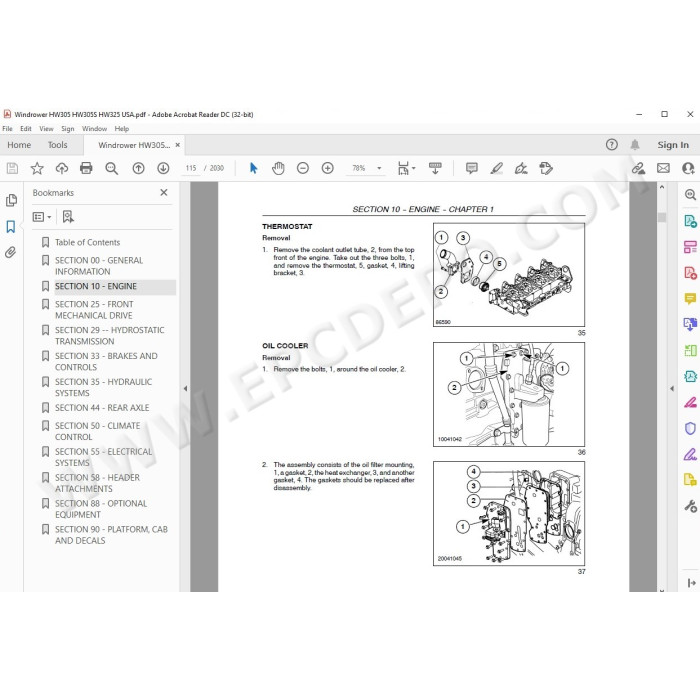Open SECTION 35 - HYDRAULIC SYSTEMS bookmark
The image size is (700, 700).
pyautogui.click(x=104, y=388)
